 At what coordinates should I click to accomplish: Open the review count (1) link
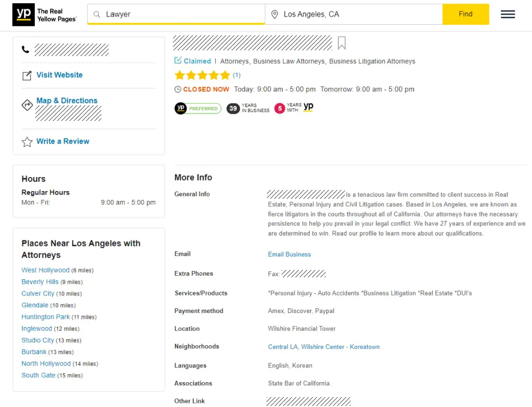236,75
